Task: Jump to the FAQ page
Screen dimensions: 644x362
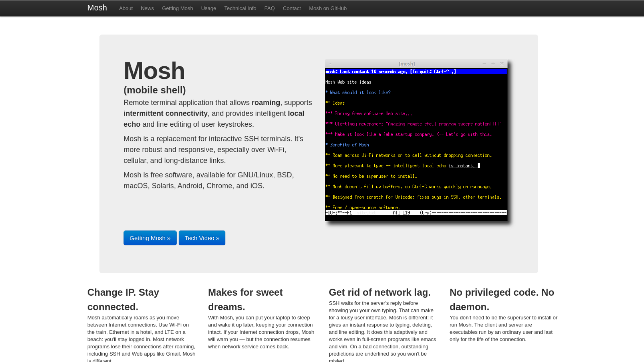Action: [x=269, y=8]
